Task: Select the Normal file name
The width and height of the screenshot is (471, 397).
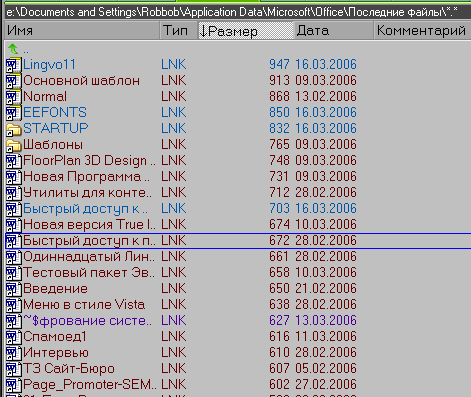Action: tap(45, 97)
